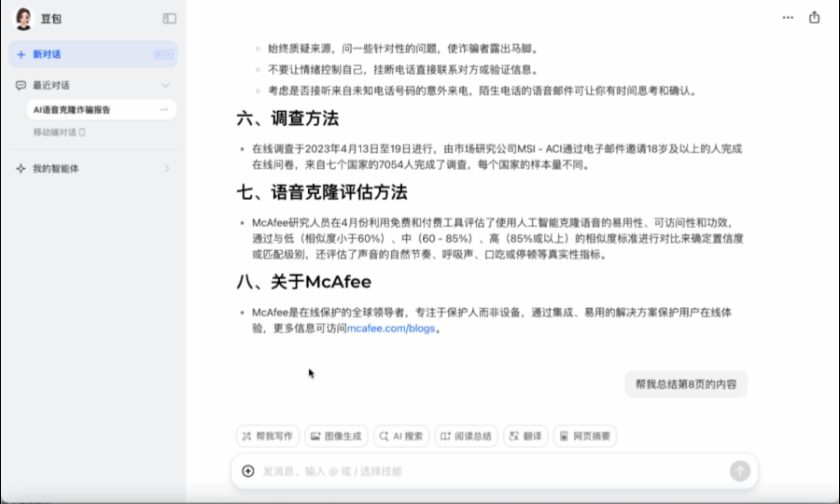The width and height of the screenshot is (840, 504).
Task: Click the paragraph starting McAfee研究人员在4月份
Action: [x=497, y=238]
